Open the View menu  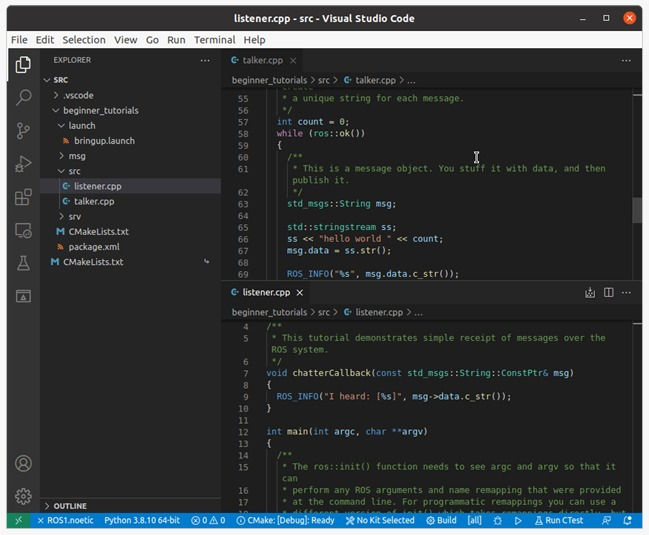125,40
